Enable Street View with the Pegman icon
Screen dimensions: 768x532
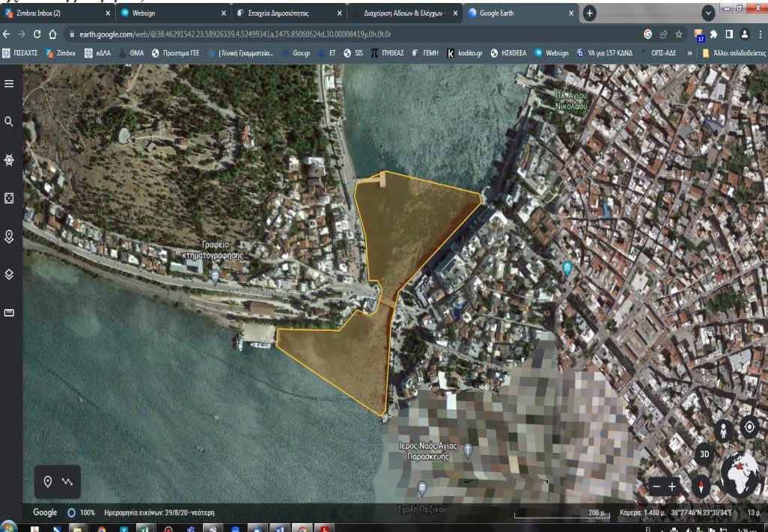pyautogui.click(x=724, y=429)
